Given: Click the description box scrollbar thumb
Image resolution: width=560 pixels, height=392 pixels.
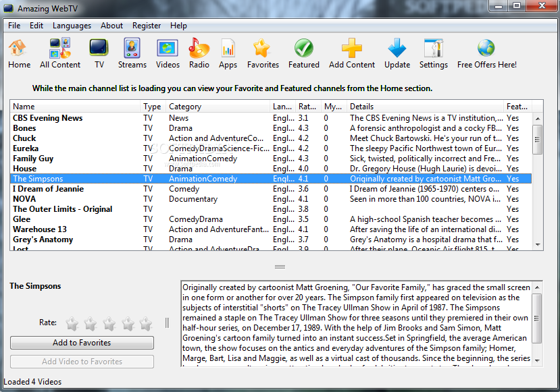Looking at the screenshot, I should click(x=537, y=318).
